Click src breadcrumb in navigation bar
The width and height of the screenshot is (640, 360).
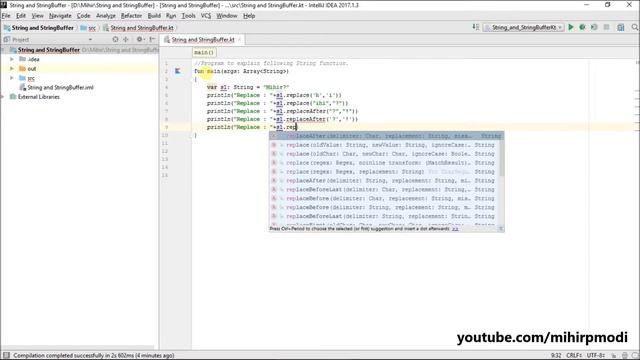coord(89,28)
